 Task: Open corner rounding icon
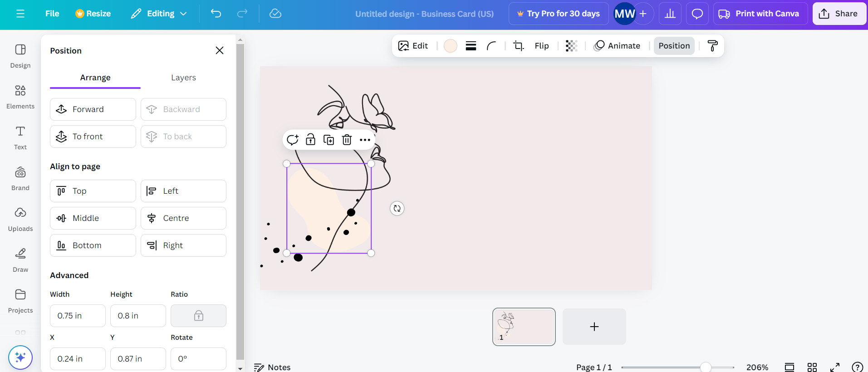[x=491, y=46]
